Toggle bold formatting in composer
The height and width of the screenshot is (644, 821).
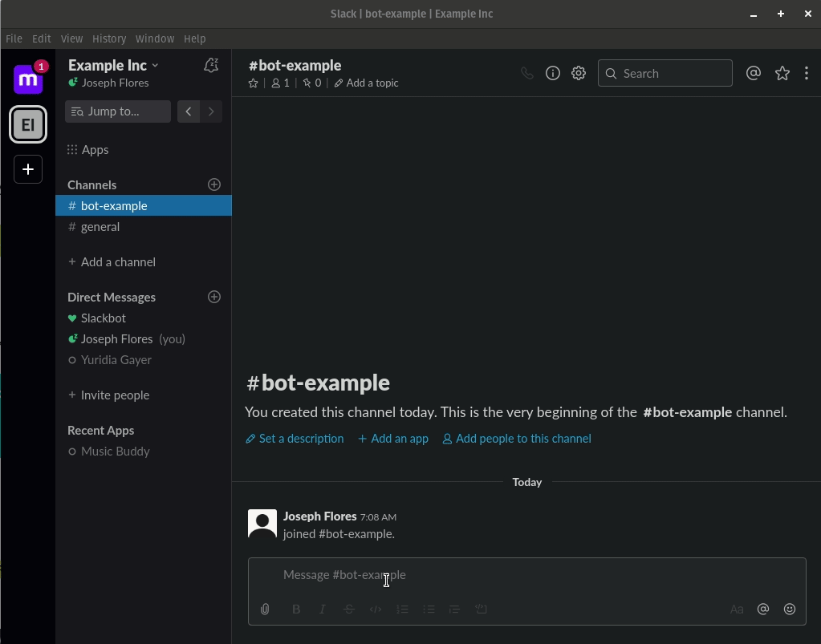coord(296,609)
